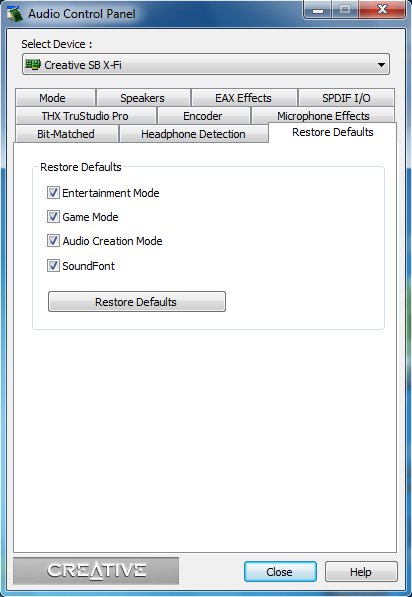
Task: Open the Select Device dropdown arrow
Action: tap(381, 65)
